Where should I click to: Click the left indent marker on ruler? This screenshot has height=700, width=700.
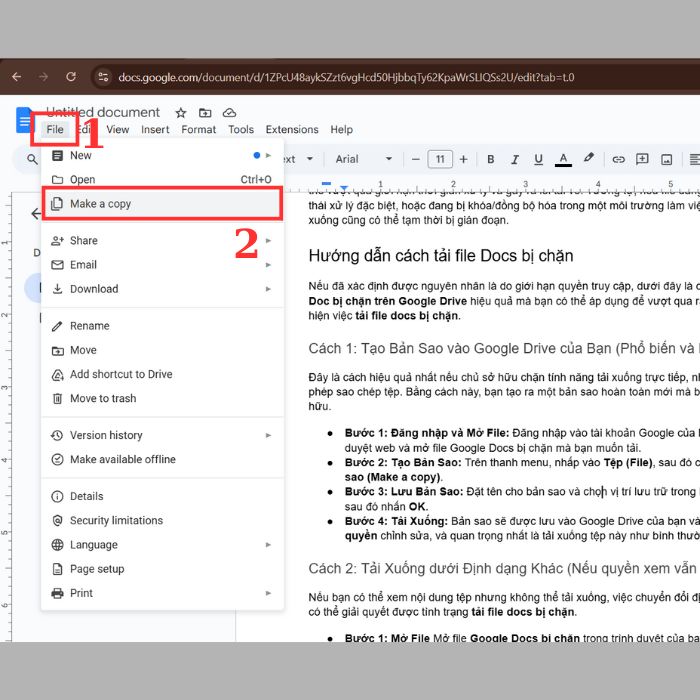click(x=344, y=187)
